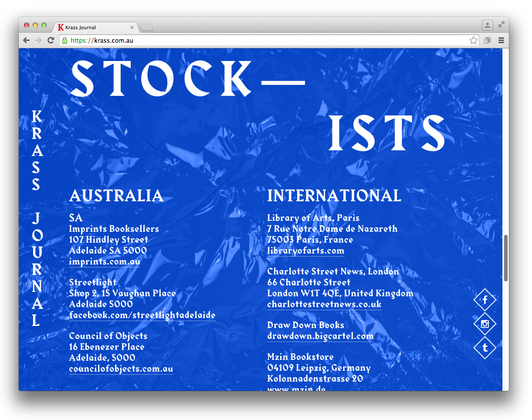Image resolution: width=532 pixels, height=420 pixels.
Task: Open the Tumblr diamond icon
Action: [485, 348]
